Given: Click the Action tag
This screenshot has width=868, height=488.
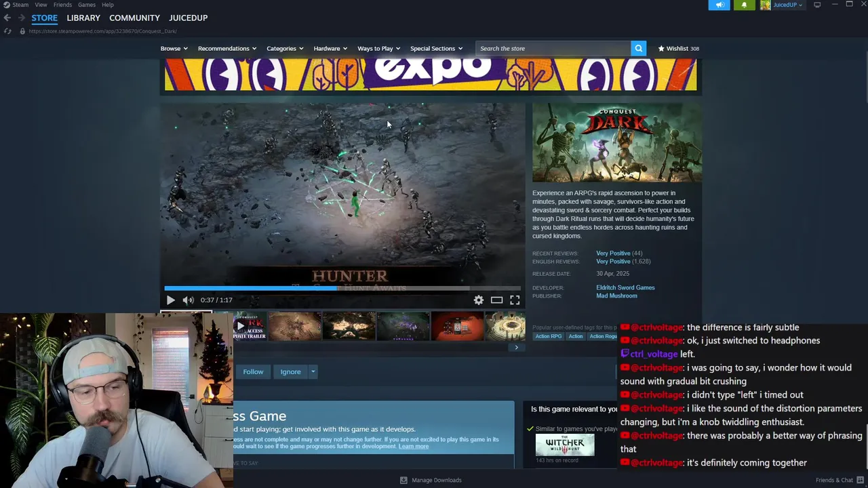Looking at the screenshot, I should pos(576,336).
